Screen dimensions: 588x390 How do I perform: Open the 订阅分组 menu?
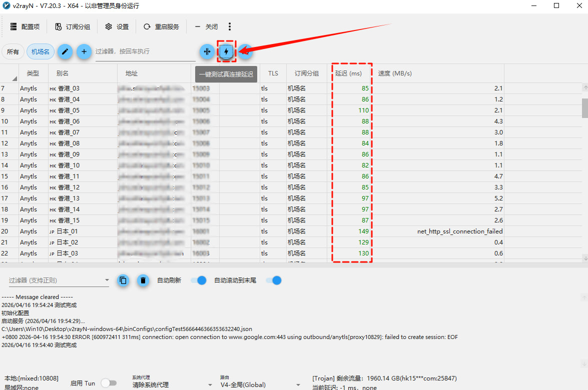73,26
